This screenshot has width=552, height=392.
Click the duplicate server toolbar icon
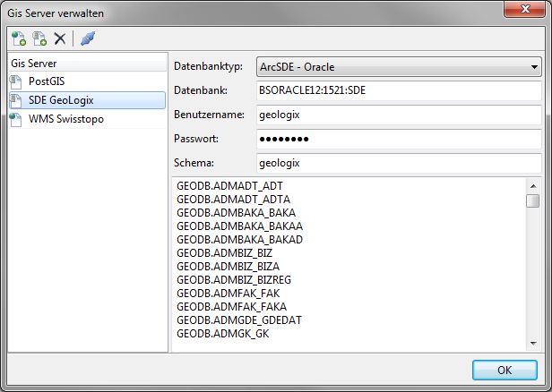(x=39, y=38)
